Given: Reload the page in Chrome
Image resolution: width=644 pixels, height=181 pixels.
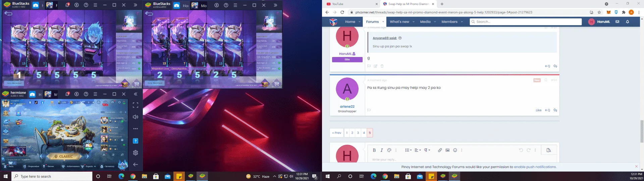Looking at the screenshot, I should click(342, 12).
